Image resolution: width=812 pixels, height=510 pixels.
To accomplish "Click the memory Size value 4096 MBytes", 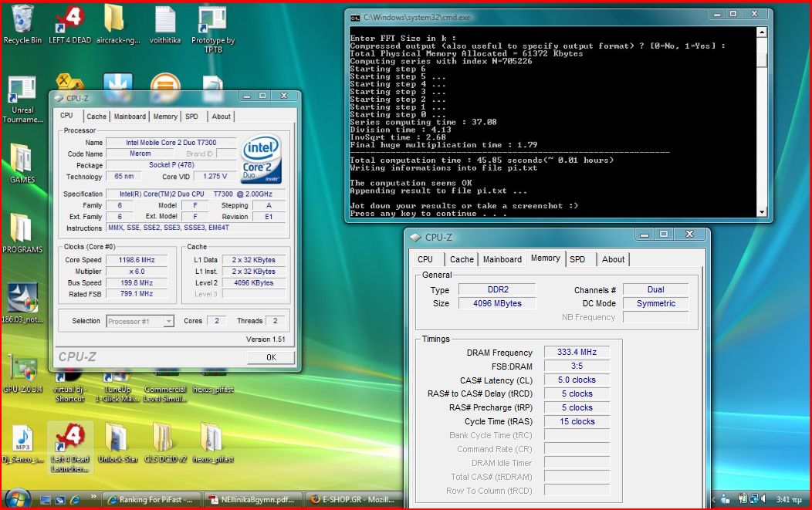I will coord(497,303).
